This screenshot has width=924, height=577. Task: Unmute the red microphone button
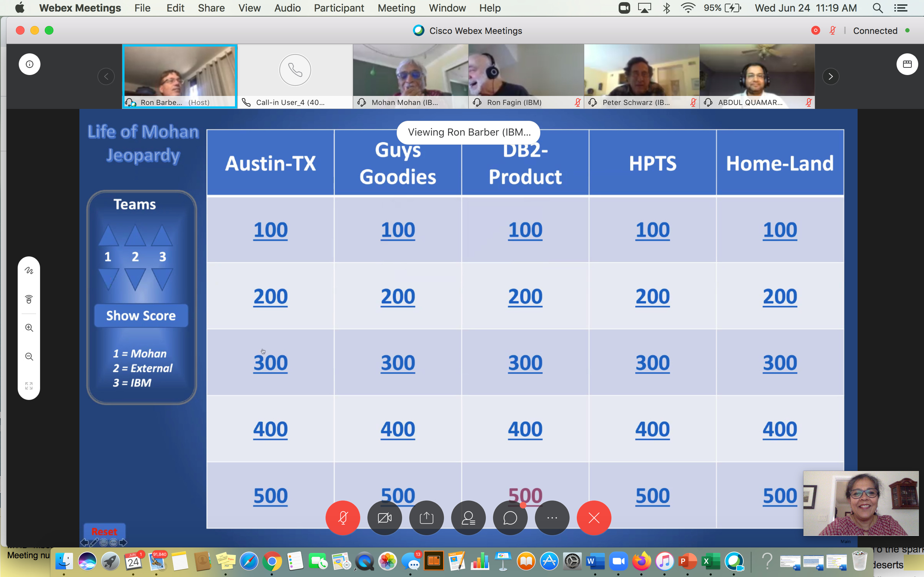343,518
